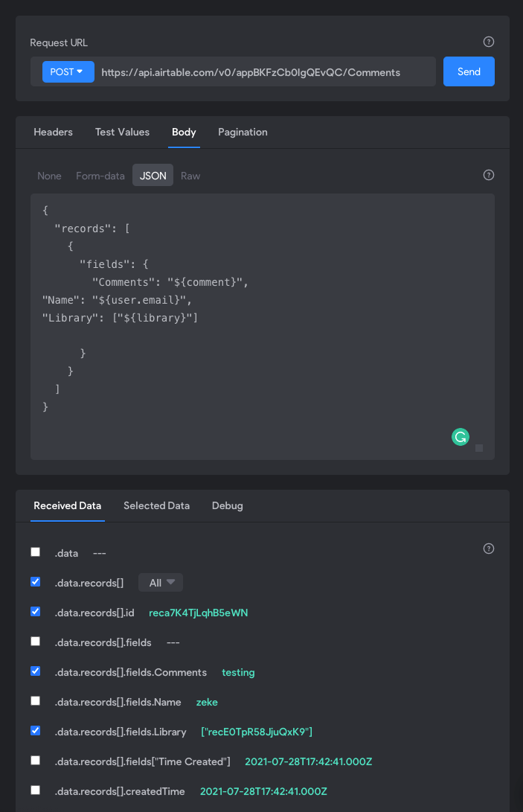Select None body format
The image size is (523, 812).
click(49, 176)
